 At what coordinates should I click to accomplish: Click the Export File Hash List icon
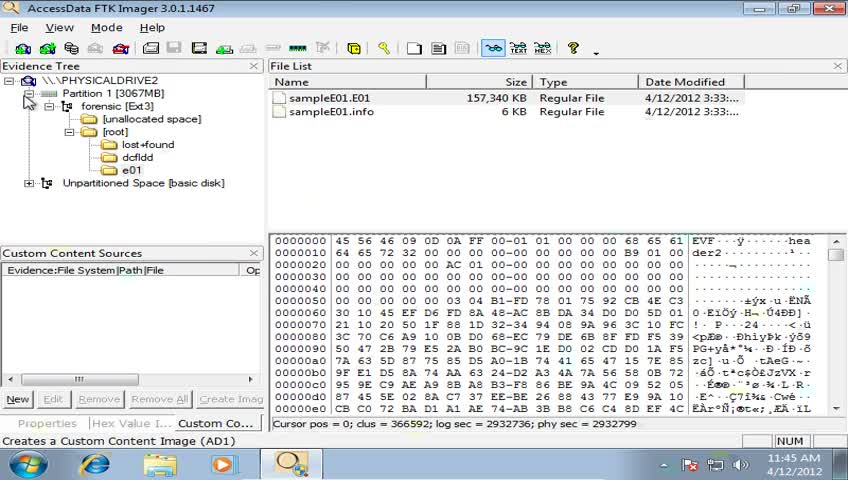(439, 49)
